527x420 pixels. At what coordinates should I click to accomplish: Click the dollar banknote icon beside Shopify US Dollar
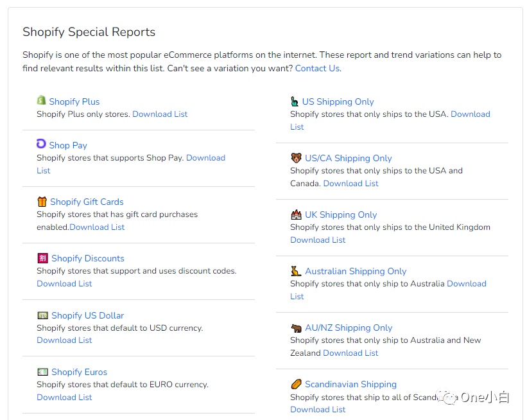[x=42, y=315]
